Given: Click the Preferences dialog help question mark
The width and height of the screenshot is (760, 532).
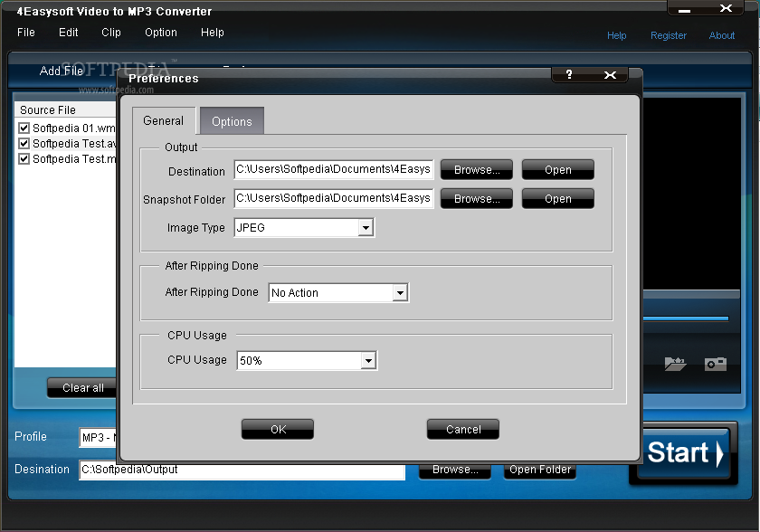Looking at the screenshot, I should [569, 74].
